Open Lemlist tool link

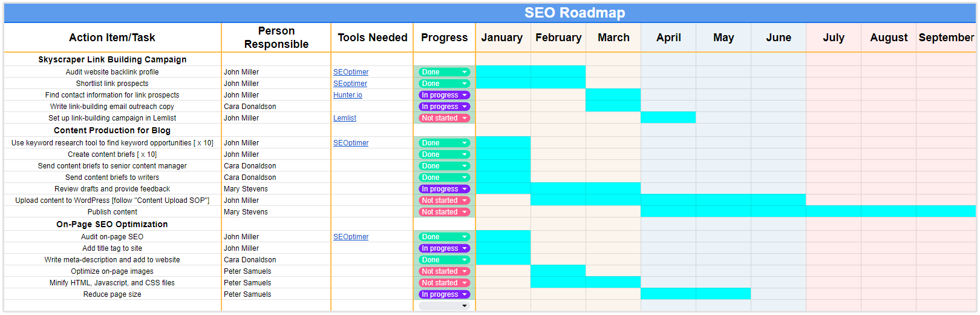[x=345, y=118]
